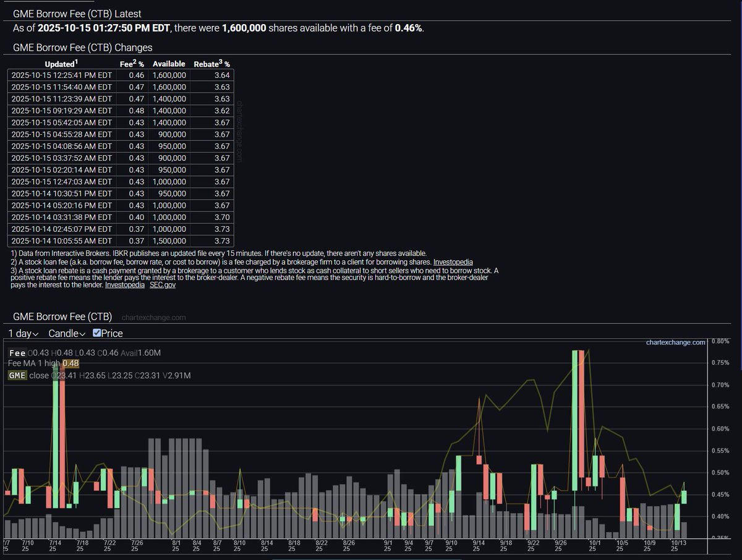This screenshot has width=742, height=560.
Task: Select available 950,000 in the 10:30:51 PM row
Action: pyautogui.click(x=173, y=193)
